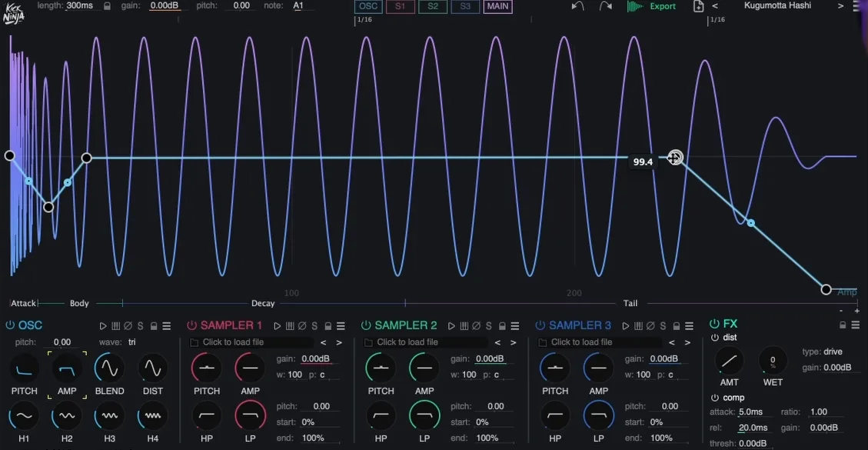The height and width of the screenshot is (450, 868).
Task: Open the Kugumotta Hashi preset name menu
Action: click(x=778, y=5)
